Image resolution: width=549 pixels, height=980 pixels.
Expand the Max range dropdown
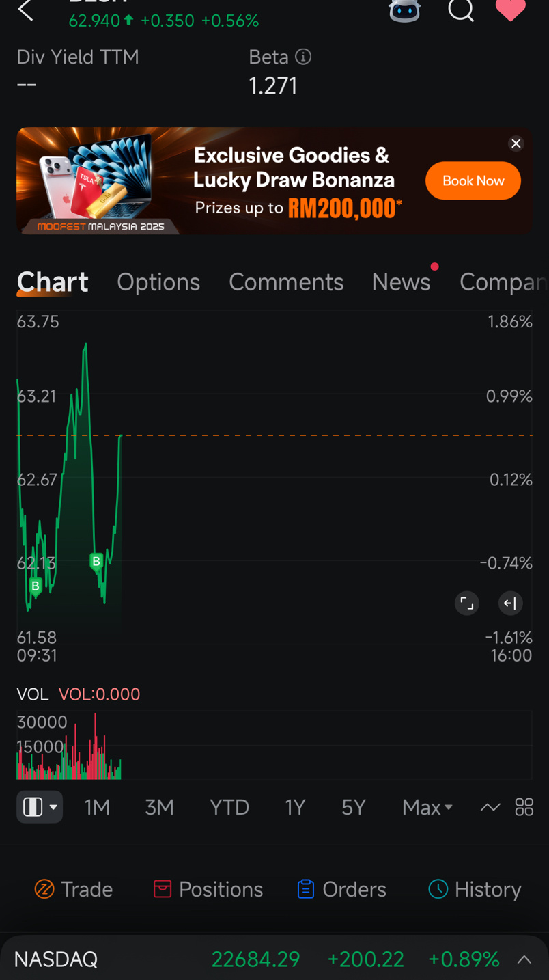tap(427, 807)
